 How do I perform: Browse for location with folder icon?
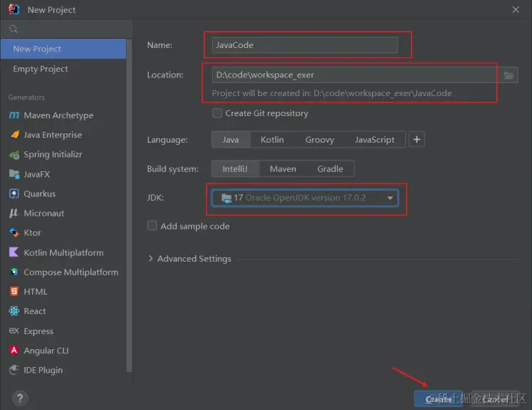[508, 75]
